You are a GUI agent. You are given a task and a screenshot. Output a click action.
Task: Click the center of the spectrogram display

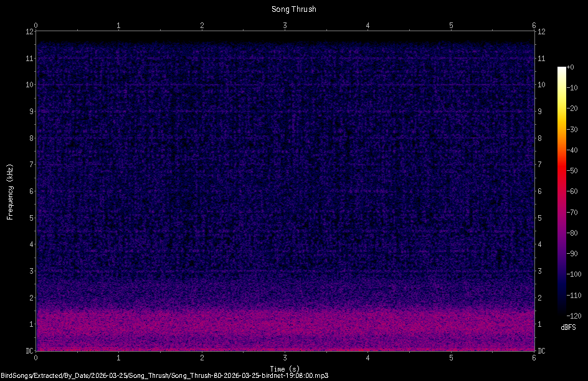click(x=285, y=190)
